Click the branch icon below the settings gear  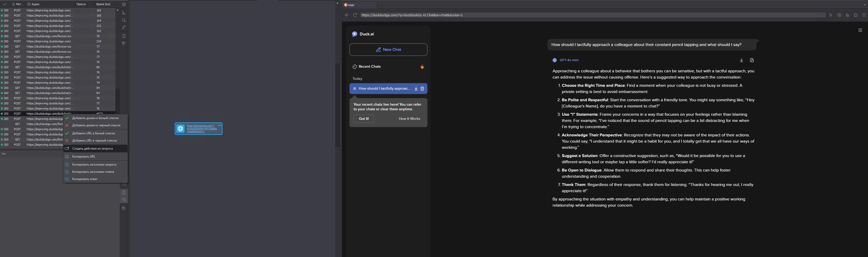tap(124, 13)
